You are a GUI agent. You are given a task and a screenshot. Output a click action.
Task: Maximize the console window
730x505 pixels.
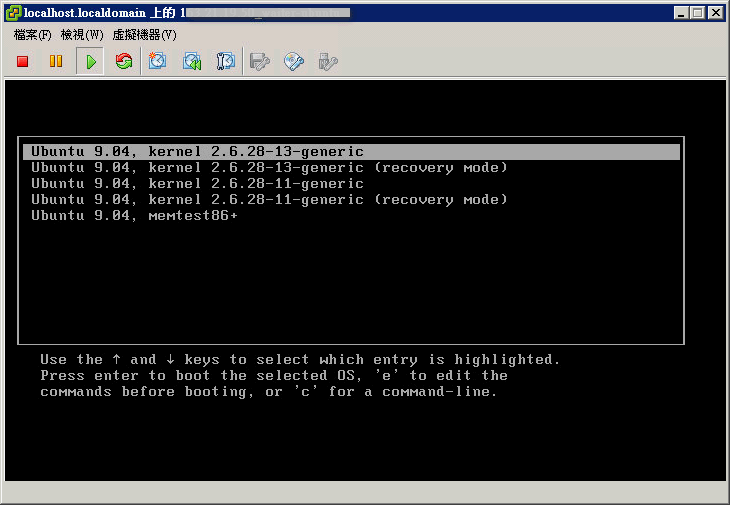point(697,13)
